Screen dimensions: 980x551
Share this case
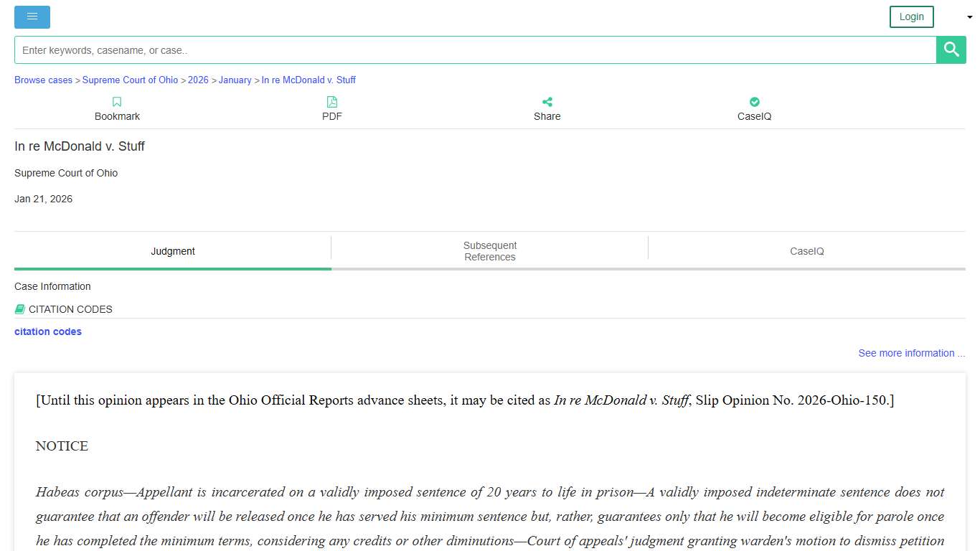tap(547, 108)
